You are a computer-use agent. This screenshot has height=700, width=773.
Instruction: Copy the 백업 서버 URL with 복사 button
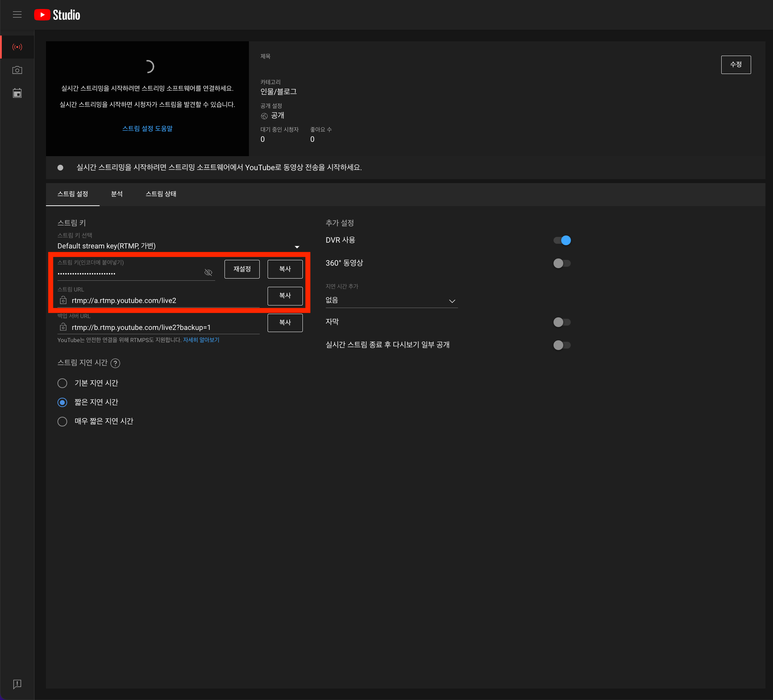(285, 323)
